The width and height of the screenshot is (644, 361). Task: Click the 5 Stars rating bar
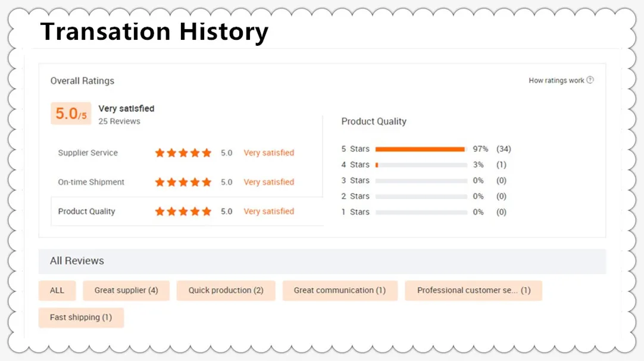point(421,149)
